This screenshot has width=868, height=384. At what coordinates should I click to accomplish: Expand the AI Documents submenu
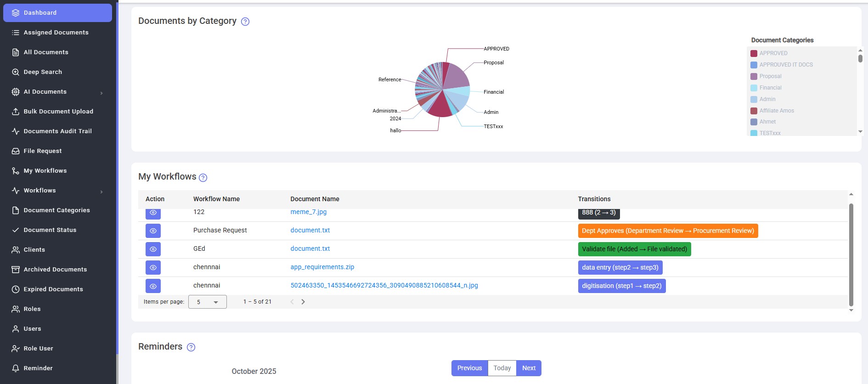101,93
